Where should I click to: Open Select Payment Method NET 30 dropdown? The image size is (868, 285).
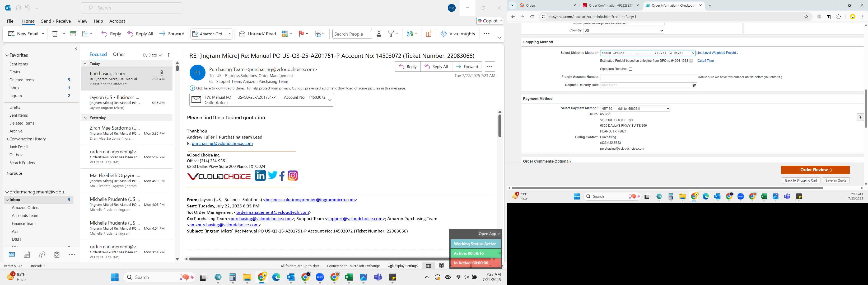click(x=635, y=108)
